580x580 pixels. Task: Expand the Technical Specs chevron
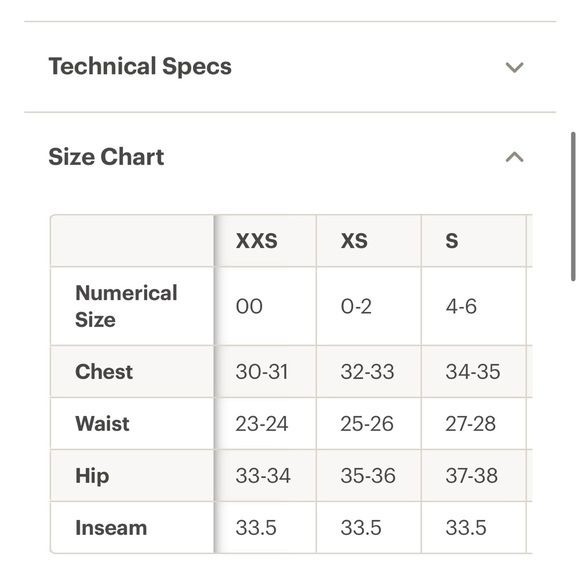click(514, 67)
